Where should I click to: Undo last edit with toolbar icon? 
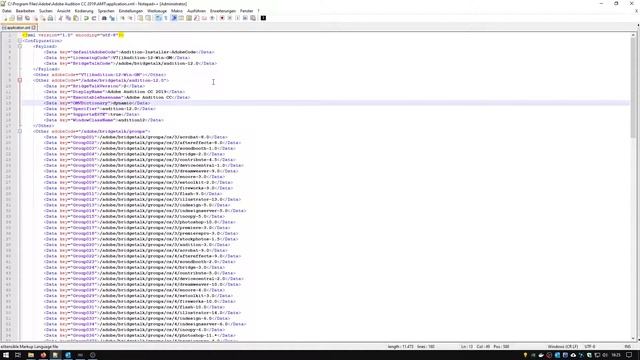[x=86, y=18]
